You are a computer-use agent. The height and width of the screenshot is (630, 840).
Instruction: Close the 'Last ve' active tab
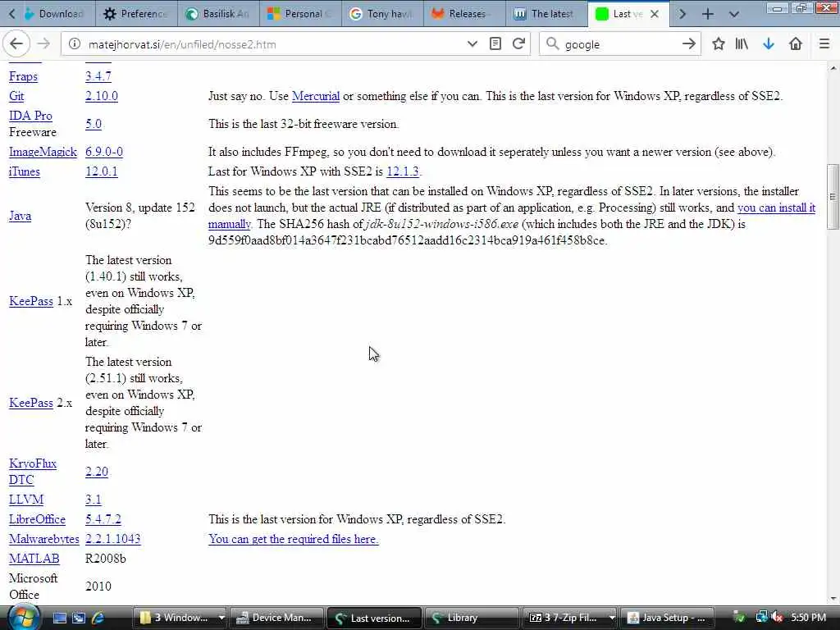click(654, 14)
